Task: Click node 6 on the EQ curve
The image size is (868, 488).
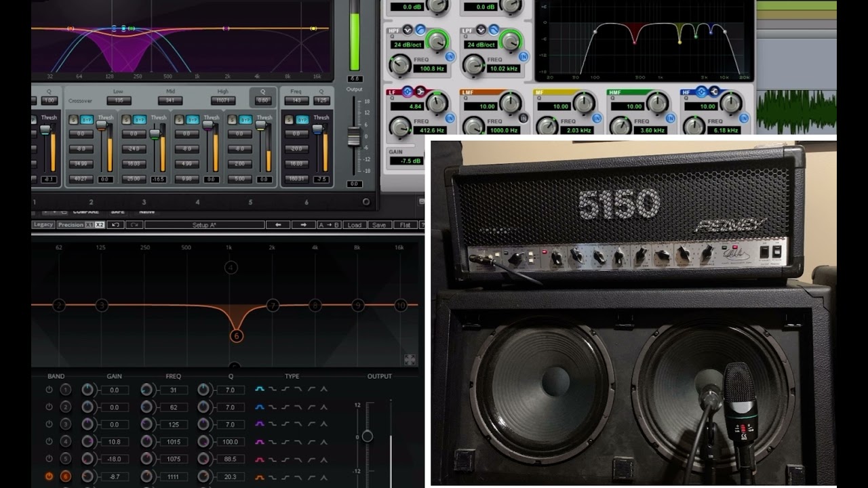Action: tap(236, 335)
